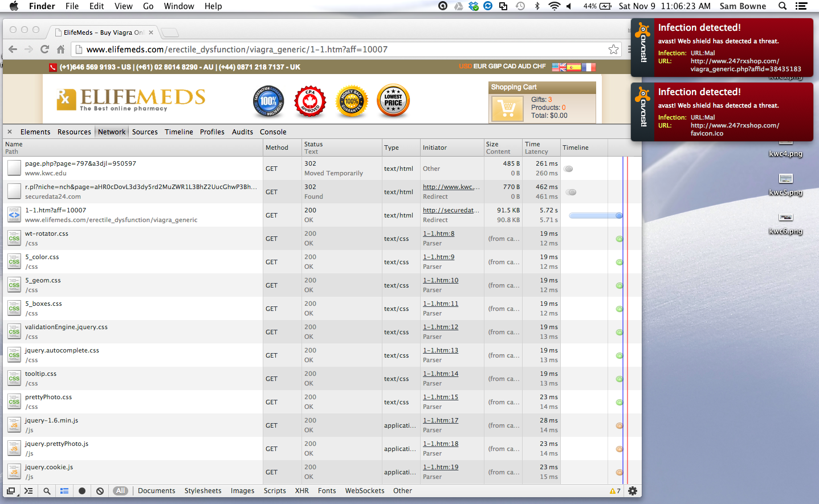Click the CPA Approved badge

point(310,101)
